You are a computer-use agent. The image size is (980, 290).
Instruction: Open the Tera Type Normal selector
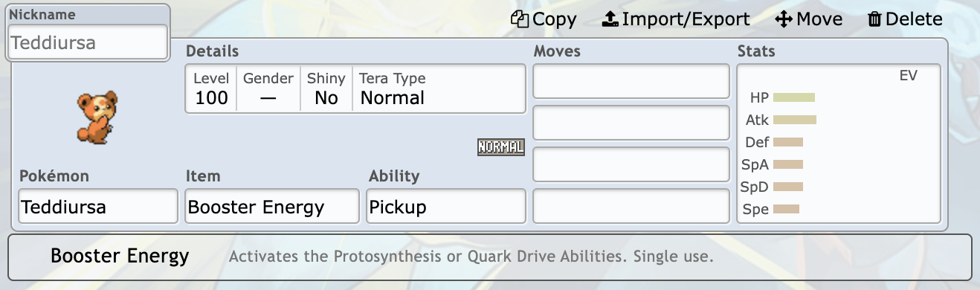pyautogui.click(x=438, y=89)
